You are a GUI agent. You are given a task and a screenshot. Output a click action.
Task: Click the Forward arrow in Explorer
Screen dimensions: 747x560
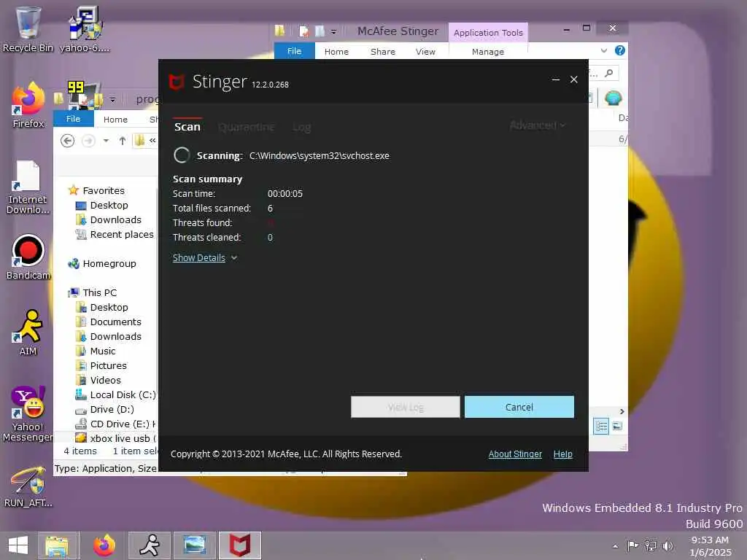(x=88, y=141)
